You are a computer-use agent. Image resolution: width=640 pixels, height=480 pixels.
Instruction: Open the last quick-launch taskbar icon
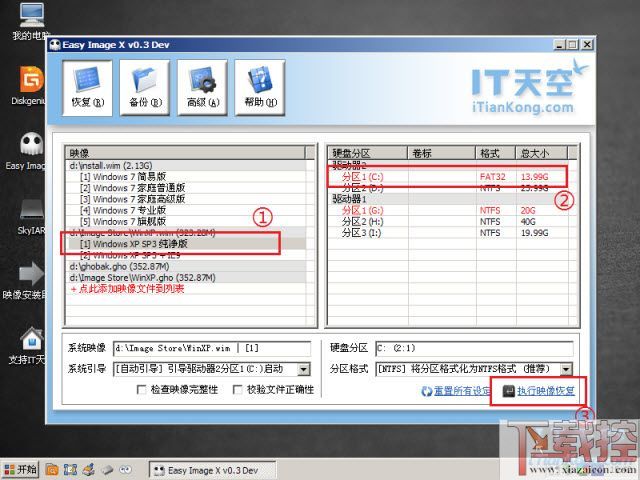click(x=125, y=470)
